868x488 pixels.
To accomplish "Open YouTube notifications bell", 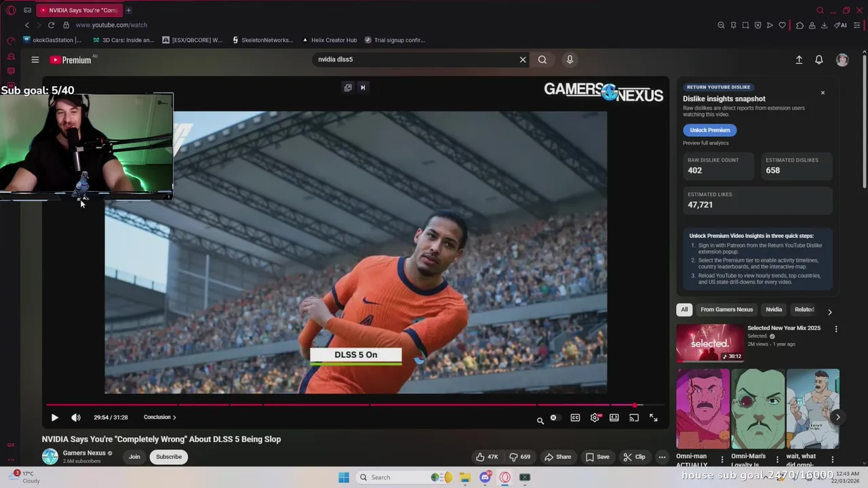I will 819,60.
